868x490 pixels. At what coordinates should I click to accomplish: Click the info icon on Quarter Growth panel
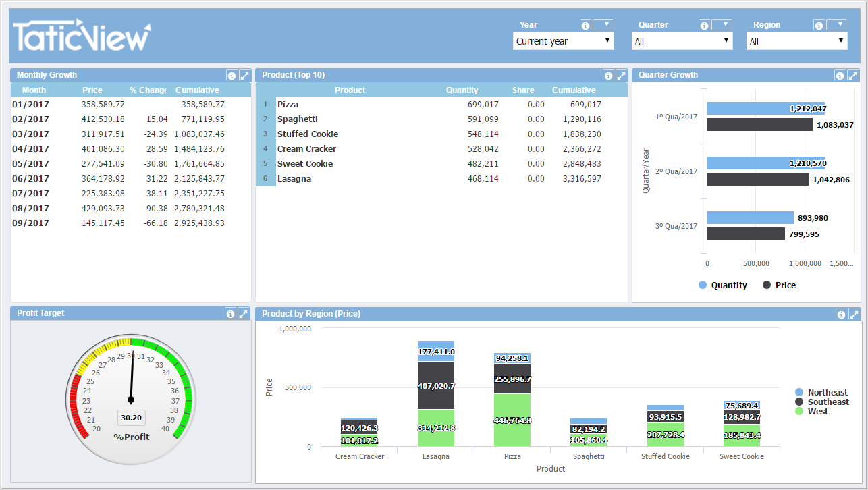839,75
